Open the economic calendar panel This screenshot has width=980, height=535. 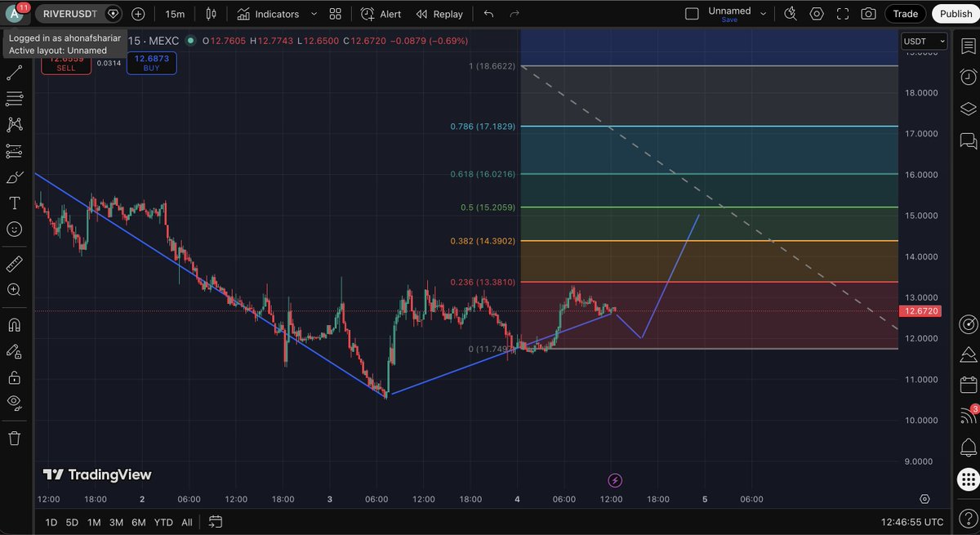(x=969, y=385)
